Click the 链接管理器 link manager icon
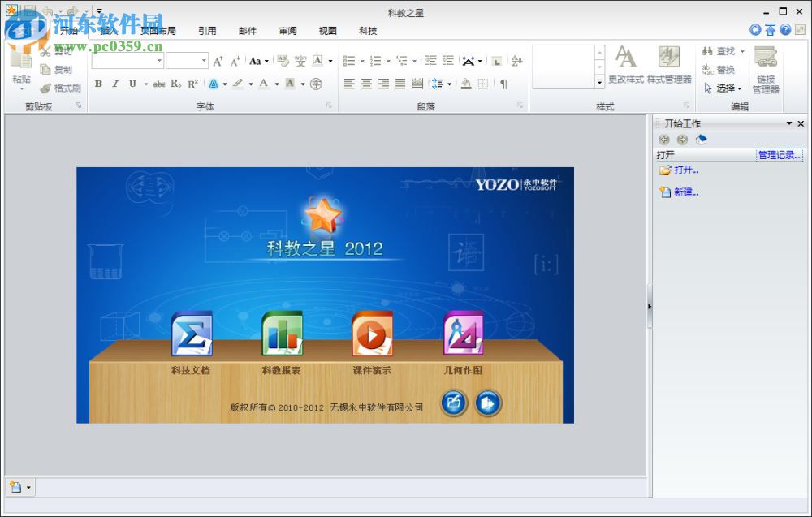Screen dimensions: 812x517 click(765, 69)
